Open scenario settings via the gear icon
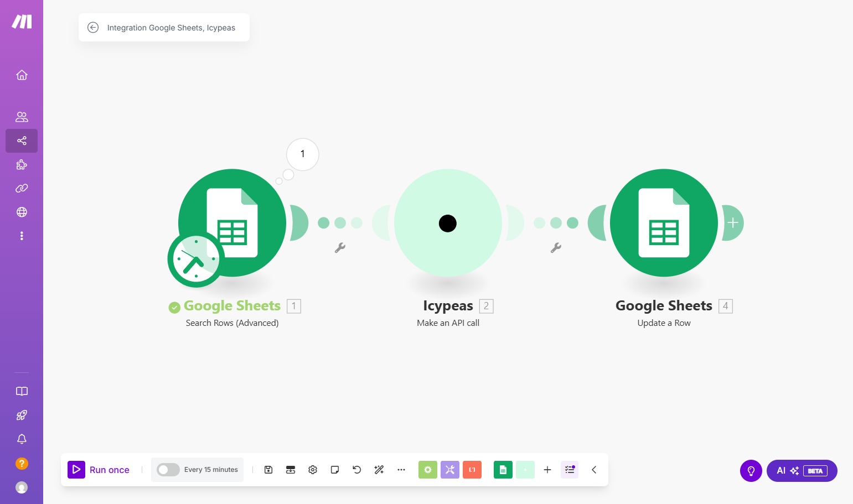The height and width of the screenshot is (504, 853). click(x=313, y=470)
